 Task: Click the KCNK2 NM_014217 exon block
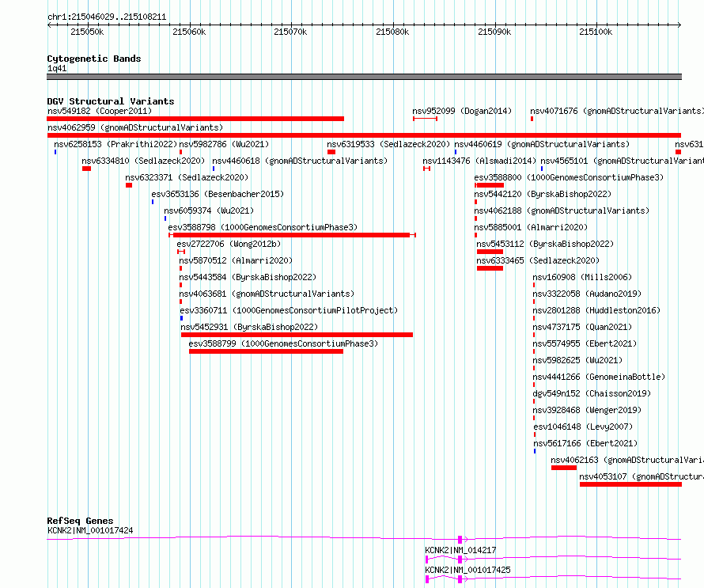click(x=460, y=560)
